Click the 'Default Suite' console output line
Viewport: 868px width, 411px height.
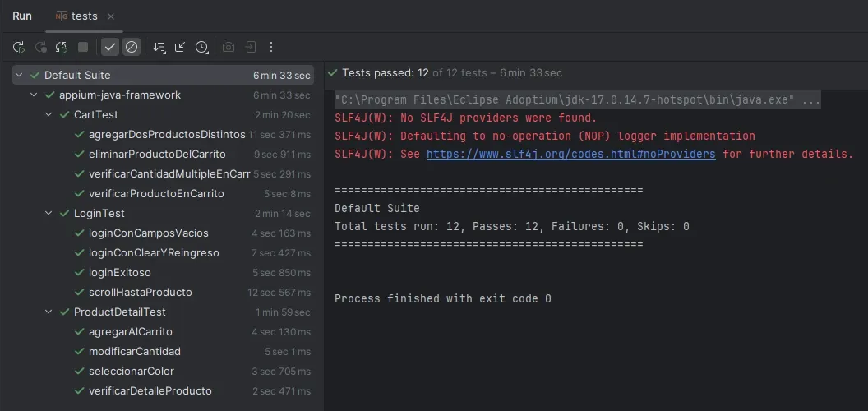pos(377,208)
